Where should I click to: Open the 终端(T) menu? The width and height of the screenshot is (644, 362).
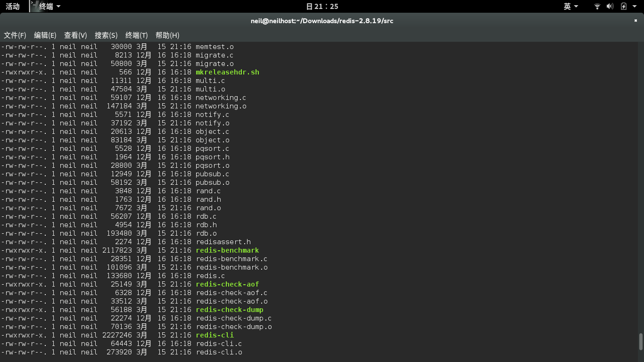(x=137, y=35)
